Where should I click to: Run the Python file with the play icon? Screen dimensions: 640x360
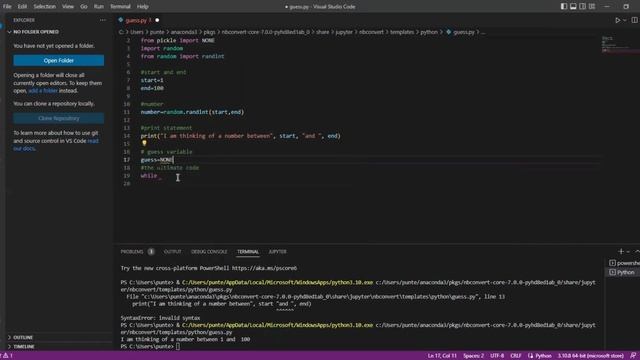pyautogui.click(x=618, y=20)
